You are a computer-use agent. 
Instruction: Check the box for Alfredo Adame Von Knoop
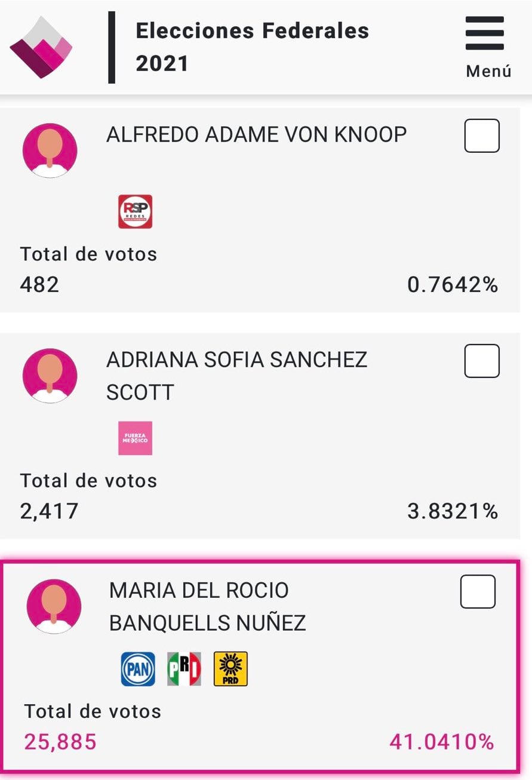coord(482,136)
